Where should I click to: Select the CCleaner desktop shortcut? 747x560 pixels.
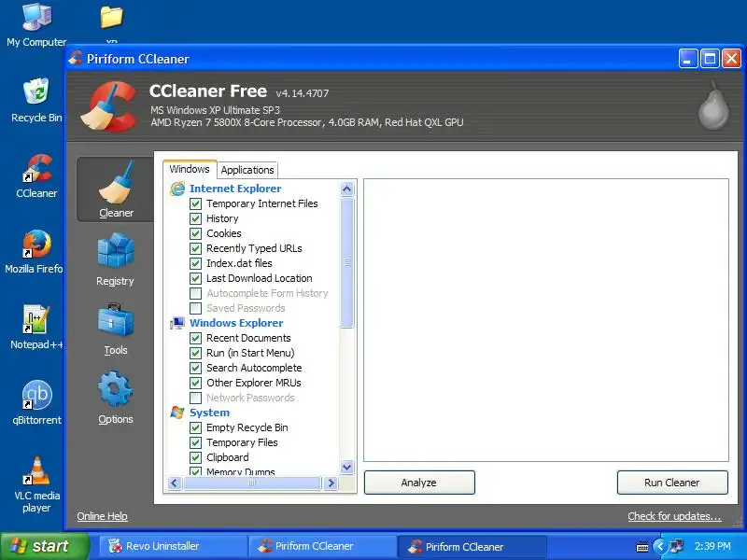[36, 176]
